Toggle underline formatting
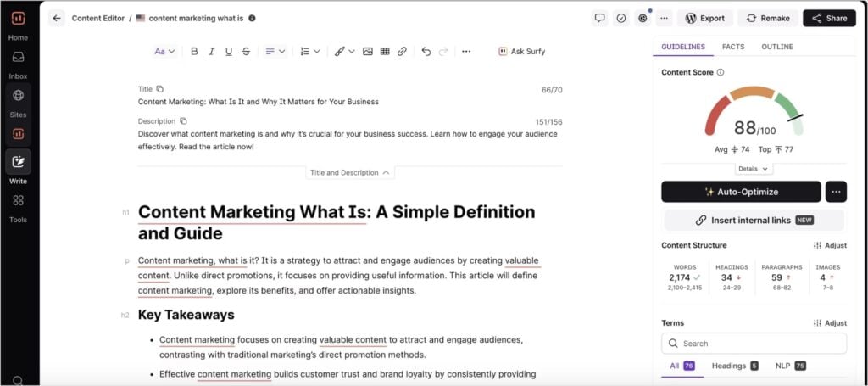This screenshot has width=868, height=386. 229,52
